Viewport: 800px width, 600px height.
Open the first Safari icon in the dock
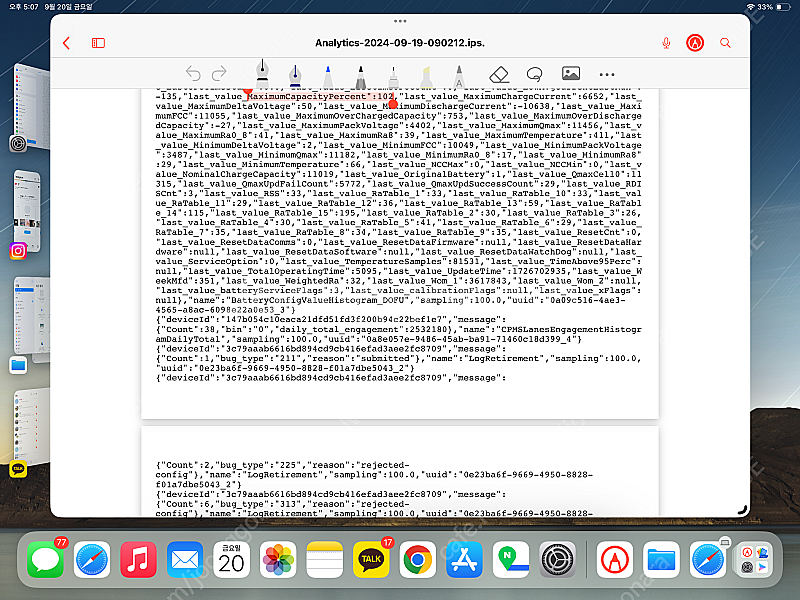92,560
